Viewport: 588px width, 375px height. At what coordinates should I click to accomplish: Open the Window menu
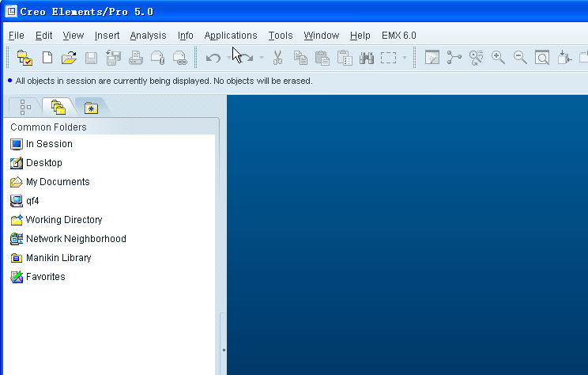click(322, 36)
